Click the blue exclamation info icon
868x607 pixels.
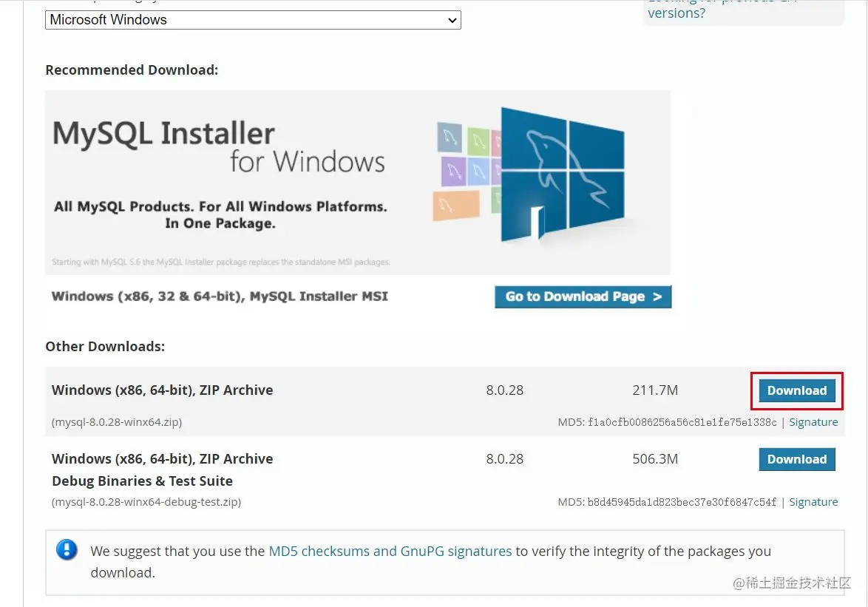pyautogui.click(x=67, y=549)
